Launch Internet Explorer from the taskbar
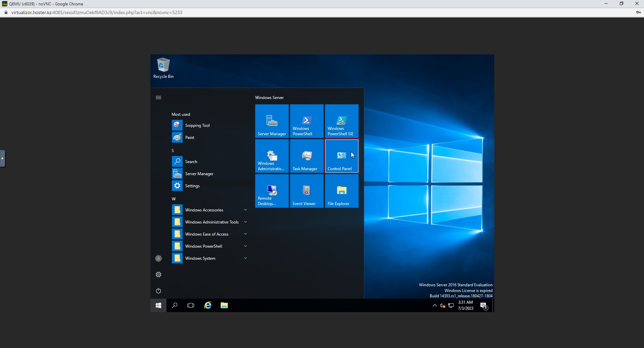Screen dimensions: 644x348 (x=208, y=305)
